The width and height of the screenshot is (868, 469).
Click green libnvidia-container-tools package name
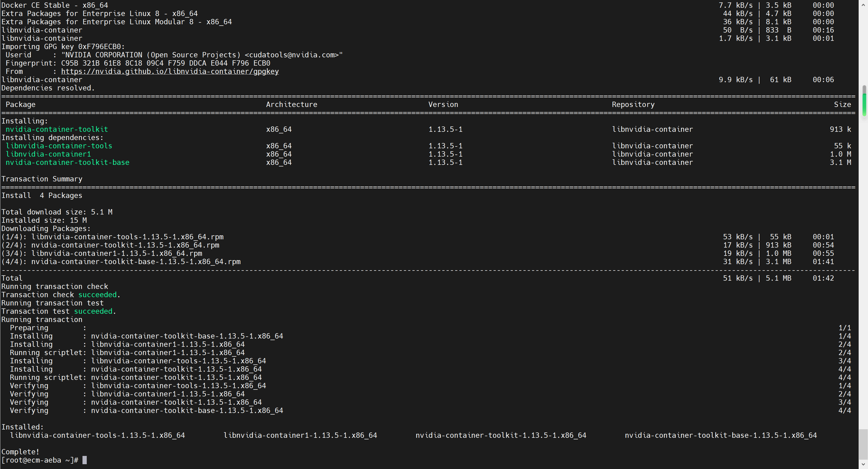coord(59,146)
